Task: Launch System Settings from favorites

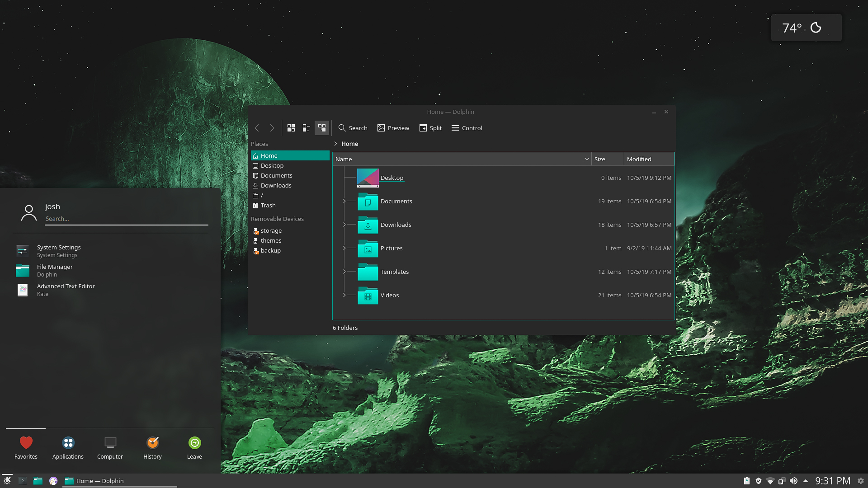Action: click(111, 251)
